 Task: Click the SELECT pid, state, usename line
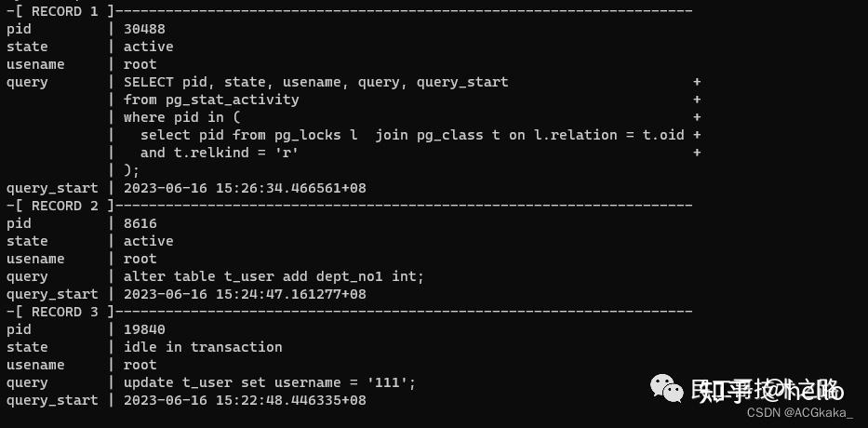pos(315,82)
